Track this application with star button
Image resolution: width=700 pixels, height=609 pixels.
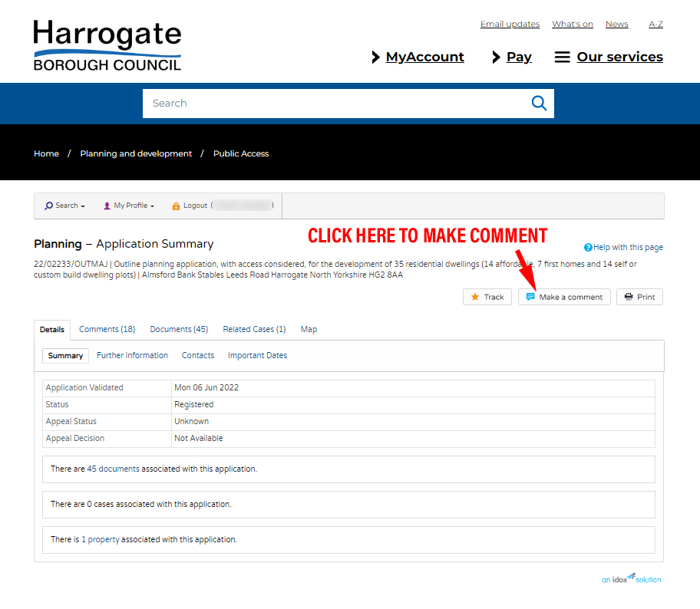point(487,297)
